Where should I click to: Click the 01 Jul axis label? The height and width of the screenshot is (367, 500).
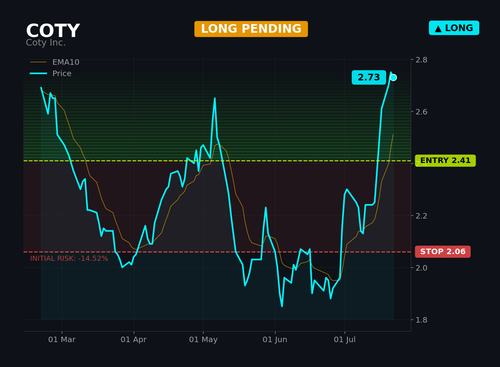coord(345,340)
